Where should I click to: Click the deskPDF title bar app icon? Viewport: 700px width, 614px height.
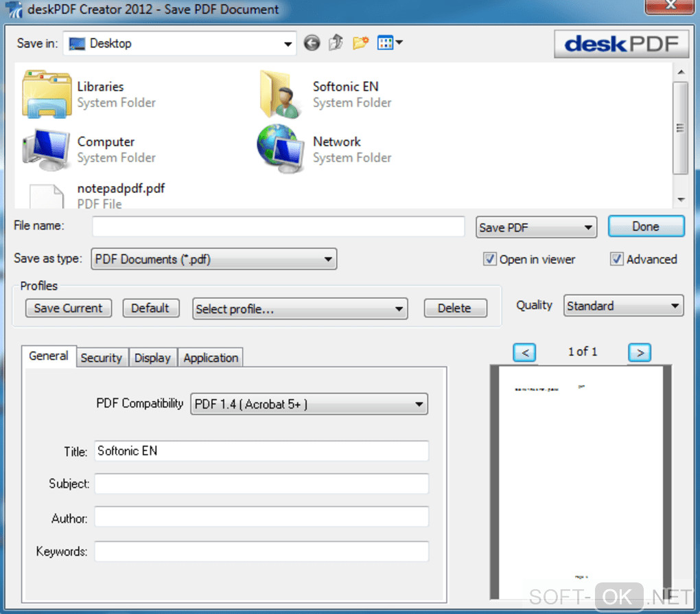click(14, 10)
